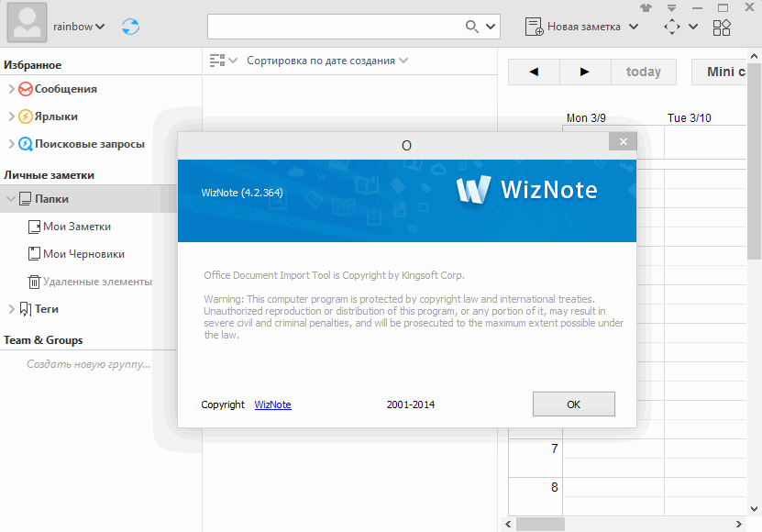Open the Новая заметка dropdown arrow
Viewport: 762px width, 532px height.
pos(634,27)
